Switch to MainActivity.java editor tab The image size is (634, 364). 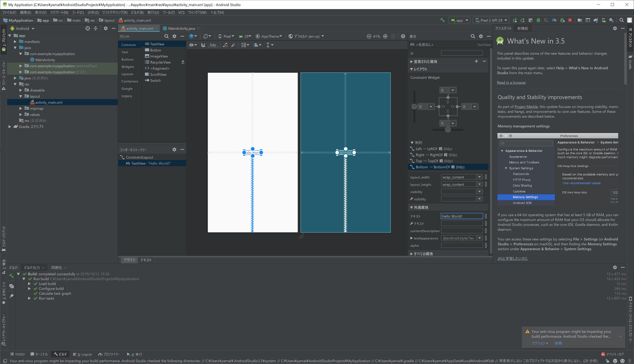pyautogui.click(x=181, y=29)
